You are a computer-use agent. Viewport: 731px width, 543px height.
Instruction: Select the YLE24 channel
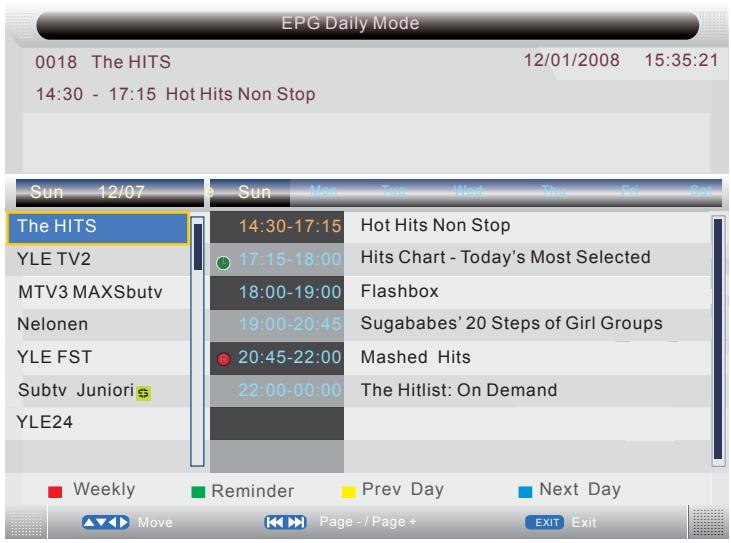click(98, 422)
